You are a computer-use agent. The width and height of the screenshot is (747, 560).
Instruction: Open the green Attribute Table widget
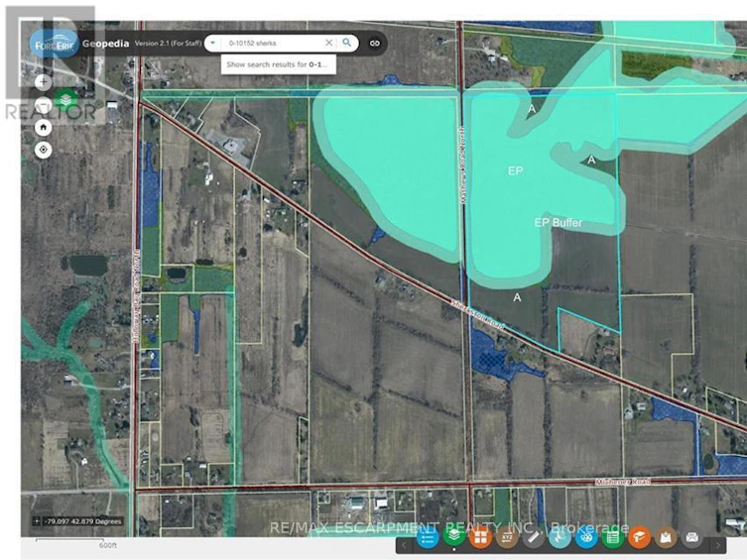tap(613, 538)
